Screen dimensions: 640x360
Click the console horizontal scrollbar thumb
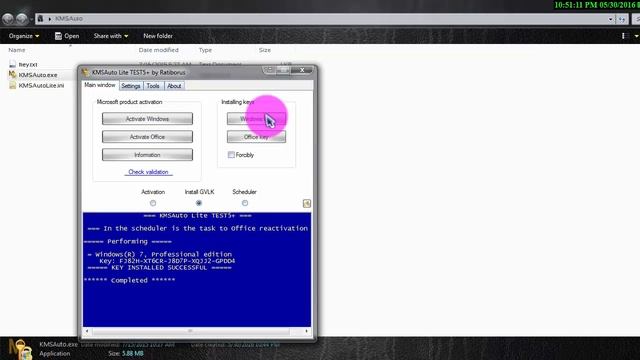pyautogui.click(x=190, y=331)
